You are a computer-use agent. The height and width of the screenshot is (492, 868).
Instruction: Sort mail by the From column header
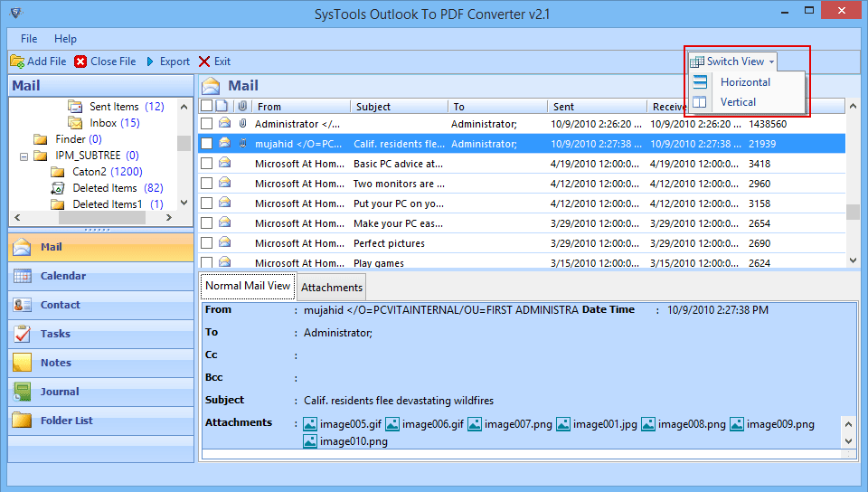(301, 106)
